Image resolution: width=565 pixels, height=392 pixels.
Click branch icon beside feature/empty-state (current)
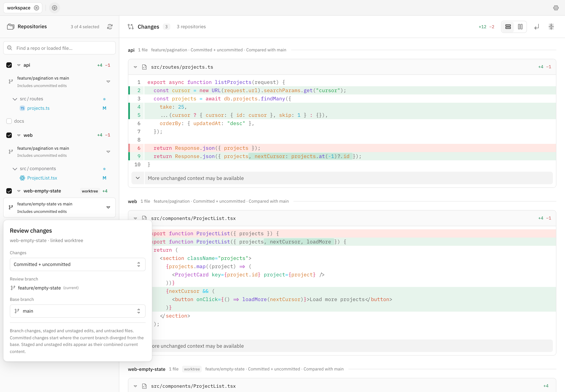coord(13,288)
